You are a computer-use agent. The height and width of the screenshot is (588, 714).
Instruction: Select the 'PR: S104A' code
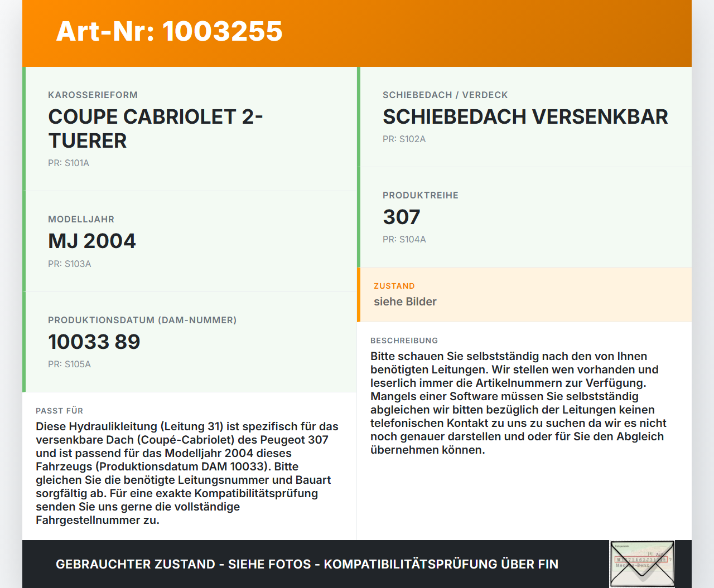[x=404, y=239]
